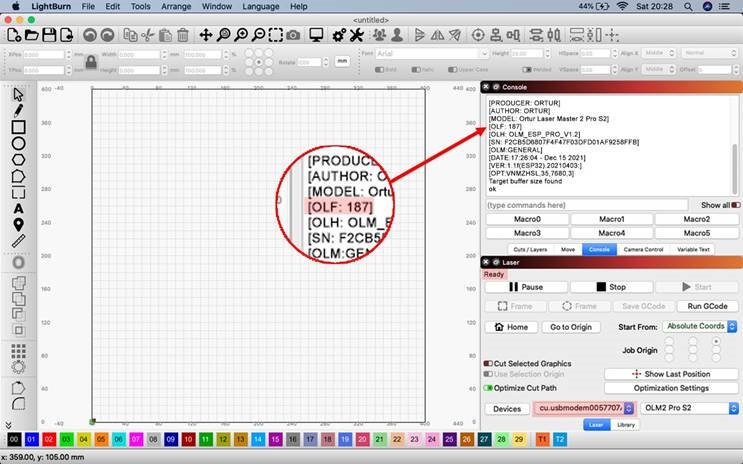743x464 pixels.
Task: Click the console command input field
Action: click(x=587, y=205)
